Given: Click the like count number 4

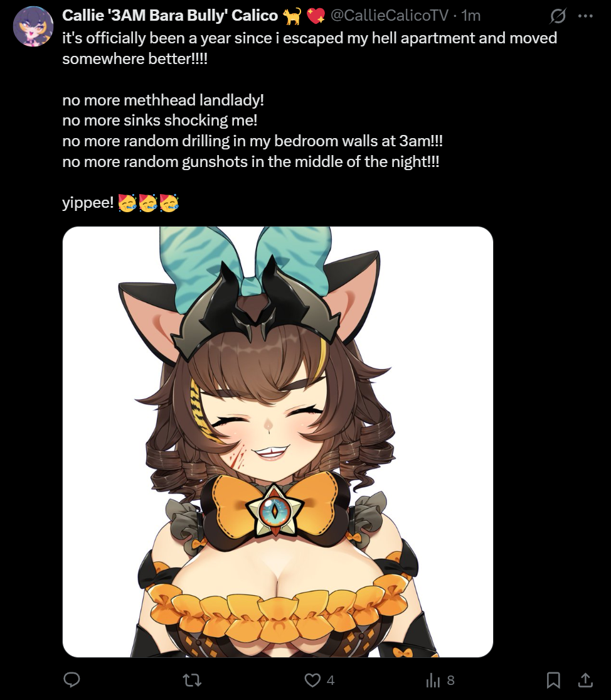Looking at the screenshot, I should point(331,680).
